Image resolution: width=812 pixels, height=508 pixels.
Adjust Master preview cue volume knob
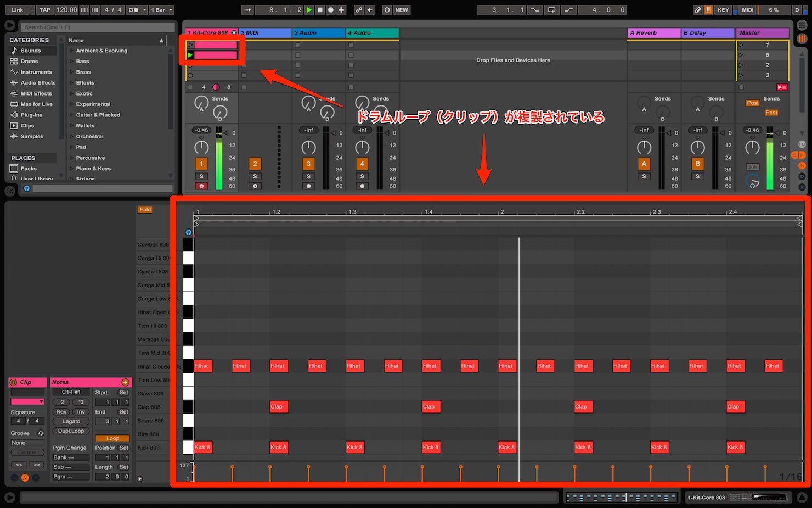click(753, 181)
